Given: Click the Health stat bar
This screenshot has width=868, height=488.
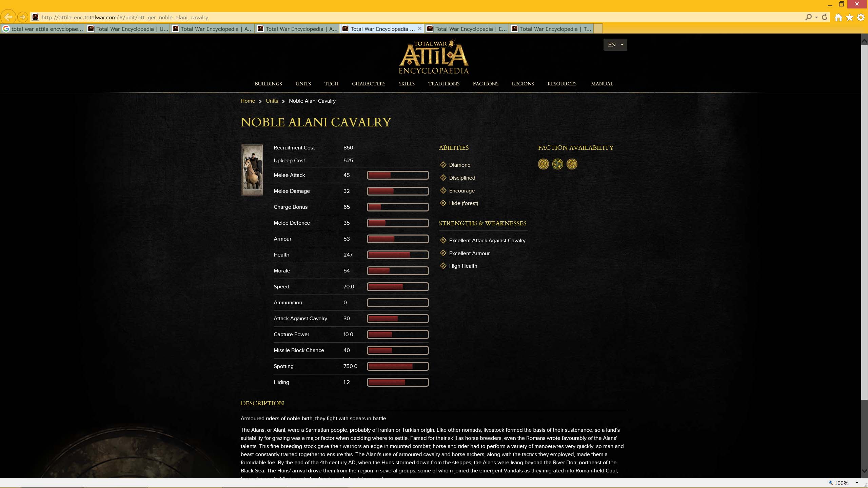Looking at the screenshot, I should point(398,255).
